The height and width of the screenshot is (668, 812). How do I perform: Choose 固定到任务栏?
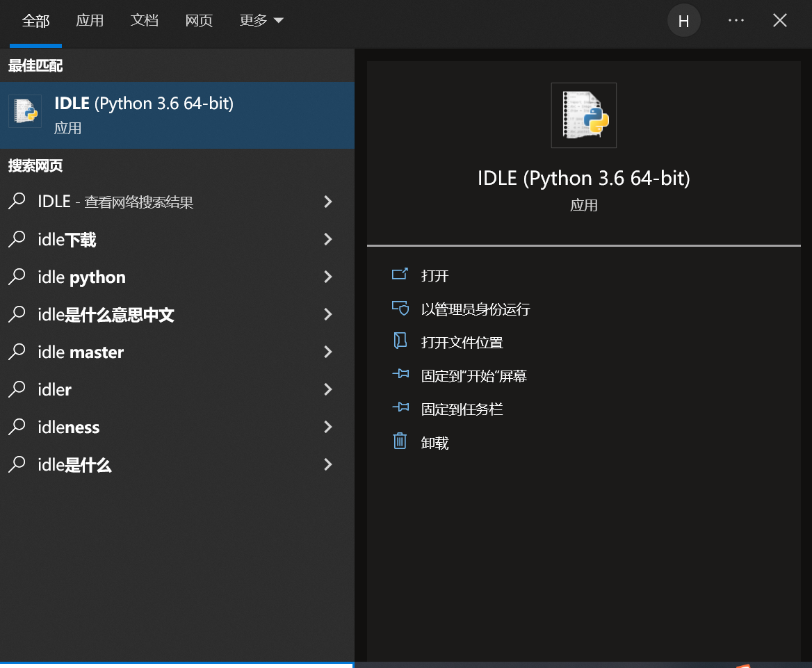coord(462,409)
